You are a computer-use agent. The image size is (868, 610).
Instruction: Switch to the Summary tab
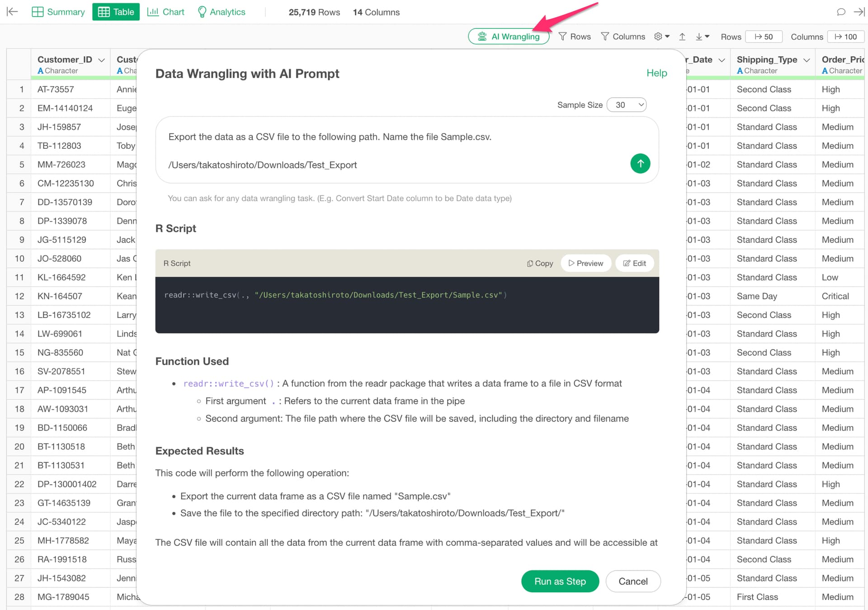pos(58,12)
